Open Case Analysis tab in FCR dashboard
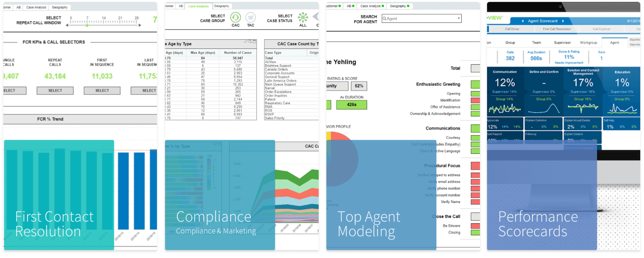 36,7
